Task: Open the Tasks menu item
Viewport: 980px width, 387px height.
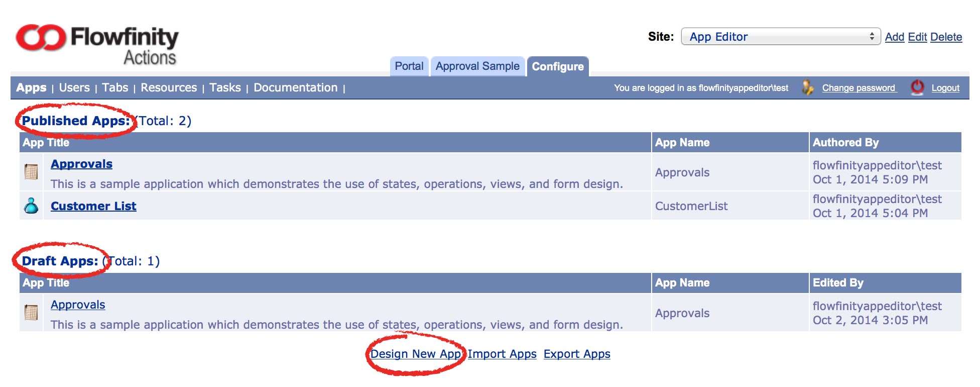Action: (x=225, y=87)
